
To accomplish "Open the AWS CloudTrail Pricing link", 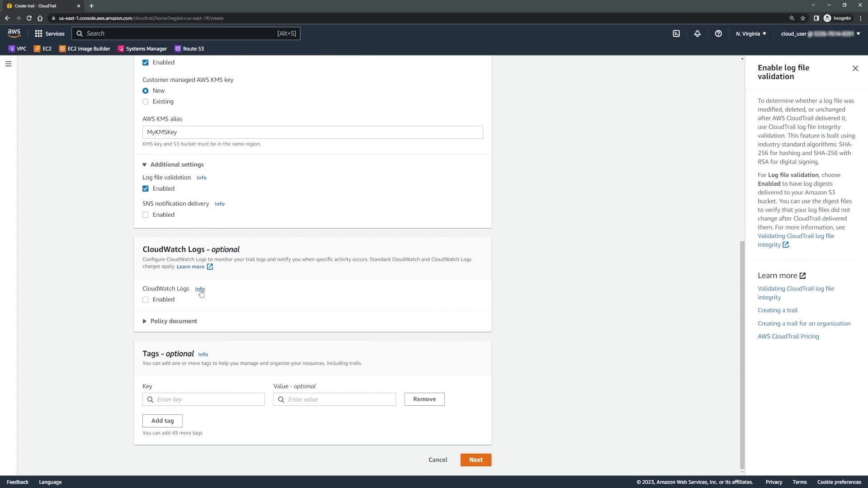I will point(788,336).
